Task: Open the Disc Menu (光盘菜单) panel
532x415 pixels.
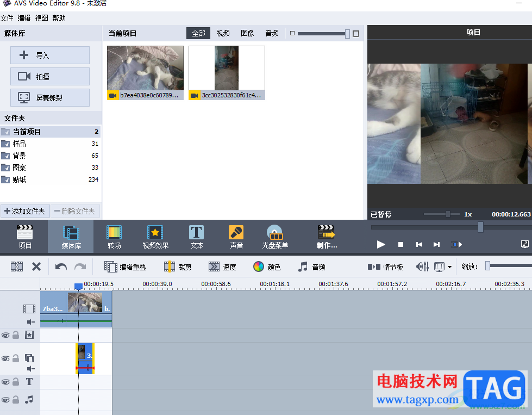Action: point(275,237)
